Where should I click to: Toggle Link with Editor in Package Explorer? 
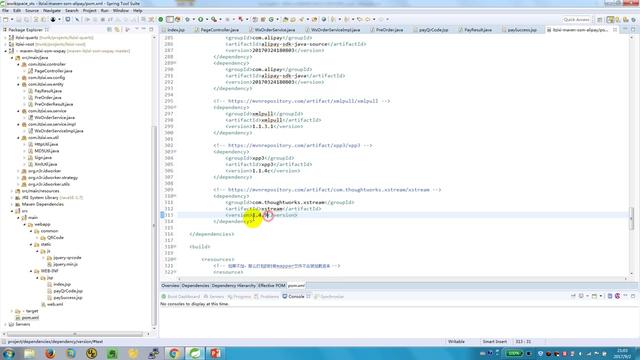(x=117, y=30)
